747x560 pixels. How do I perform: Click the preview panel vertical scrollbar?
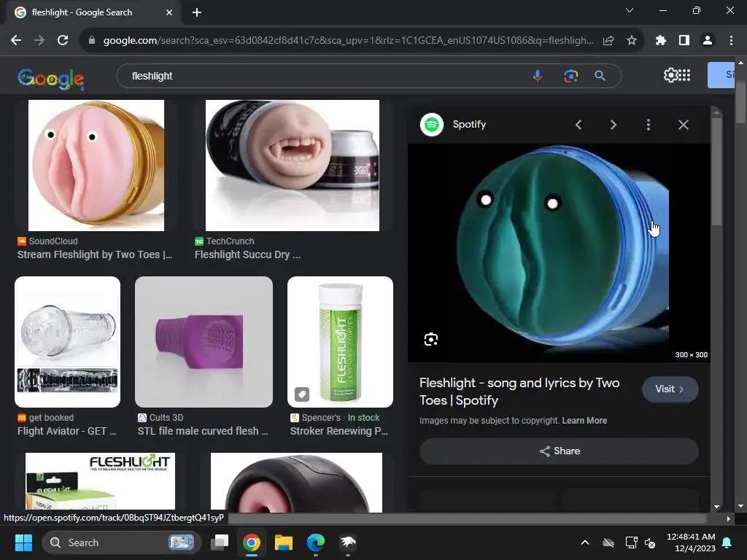pos(716,171)
